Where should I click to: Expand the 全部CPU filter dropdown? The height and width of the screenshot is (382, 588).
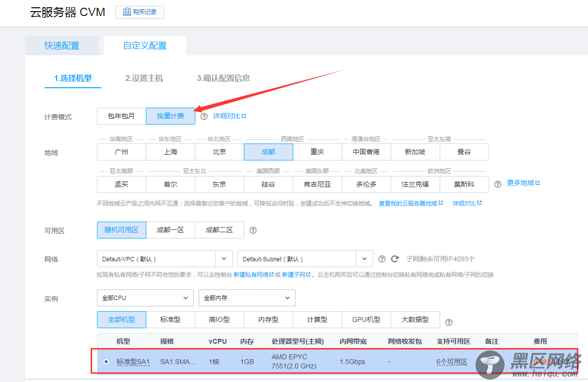pyautogui.click(x=145, y=298)
